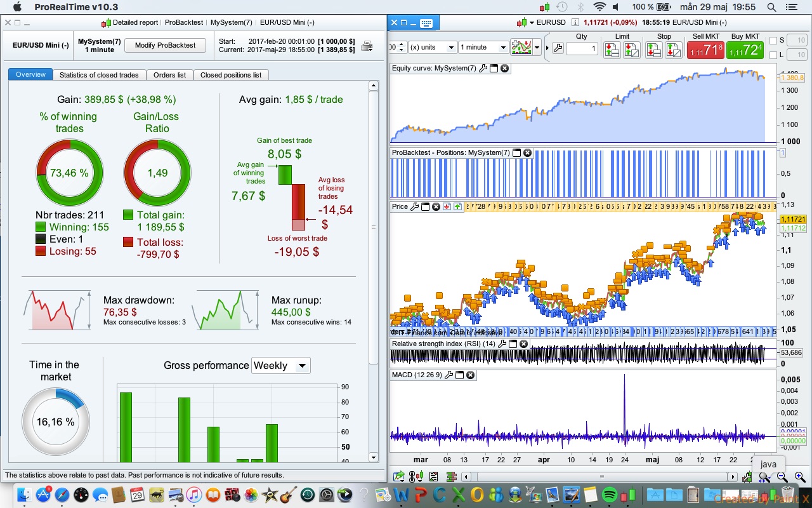Viewport: 812px width, 508px height.
Task: Open the Gross performance period dropdown
Action: tap(280, 365)
